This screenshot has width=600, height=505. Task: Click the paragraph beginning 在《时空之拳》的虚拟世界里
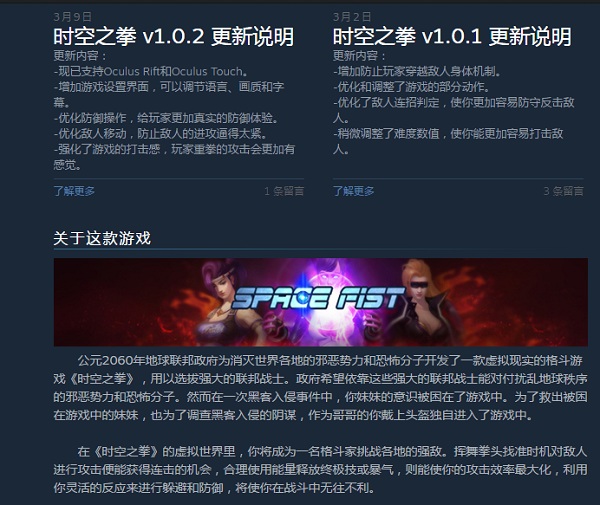tap(321, 469)
